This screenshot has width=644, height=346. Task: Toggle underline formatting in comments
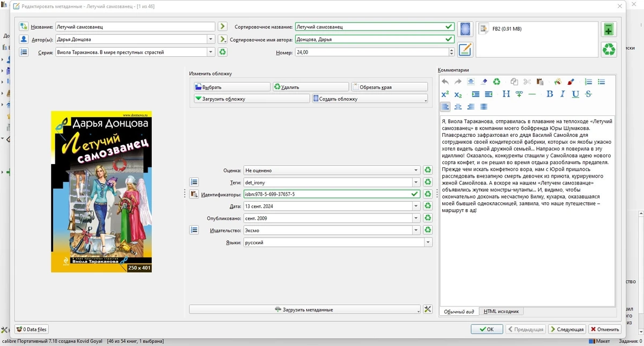[575, 94]
